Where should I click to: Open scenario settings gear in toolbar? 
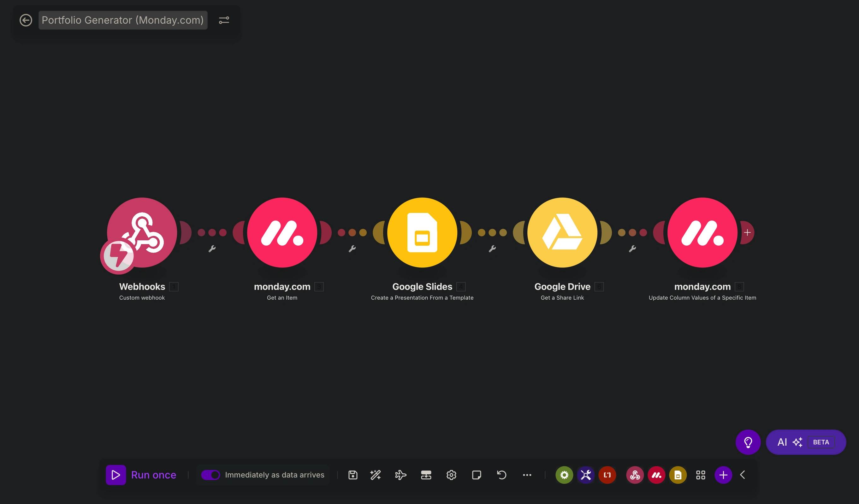coord(451,475)
